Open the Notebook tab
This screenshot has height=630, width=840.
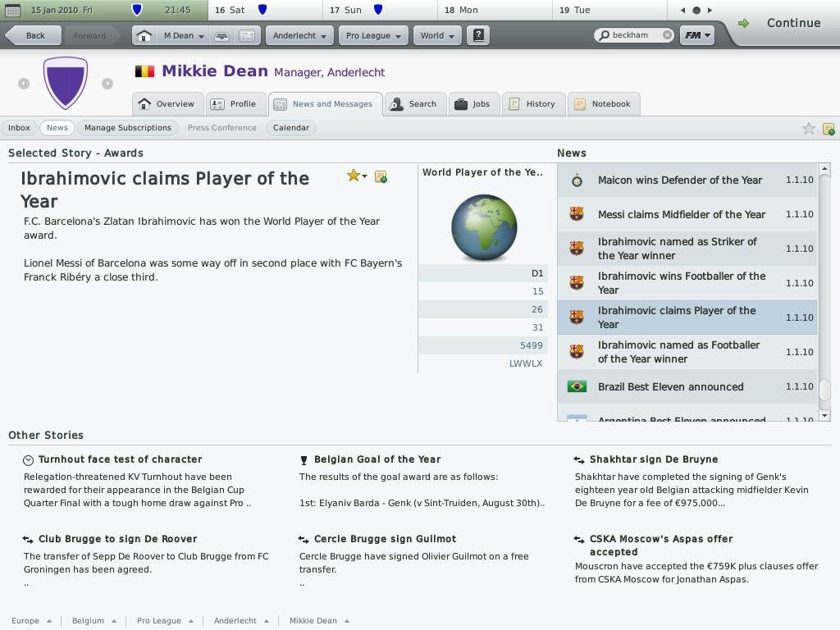click(x=603, y=104)
